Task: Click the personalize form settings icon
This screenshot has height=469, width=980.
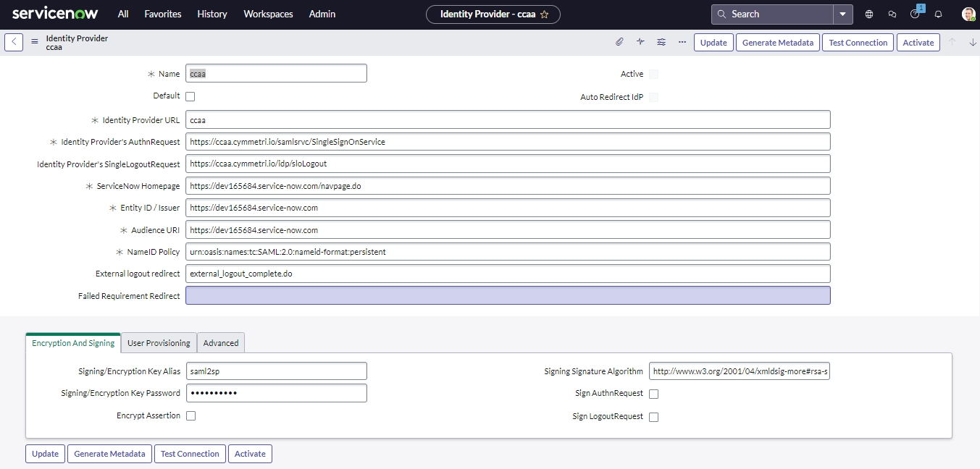Action: [661, 42]
